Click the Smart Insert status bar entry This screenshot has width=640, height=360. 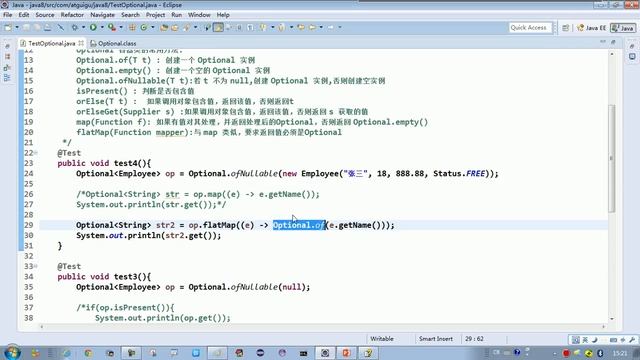click(x=436, y=339)
